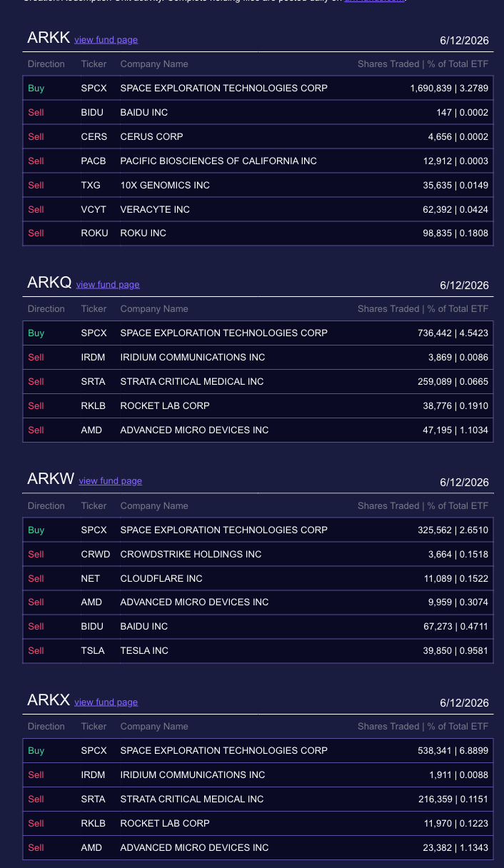This screenshot has width=504, height=868.
Task: Select the SPCX ticker in ARKK table
Action: click(94, 89)
